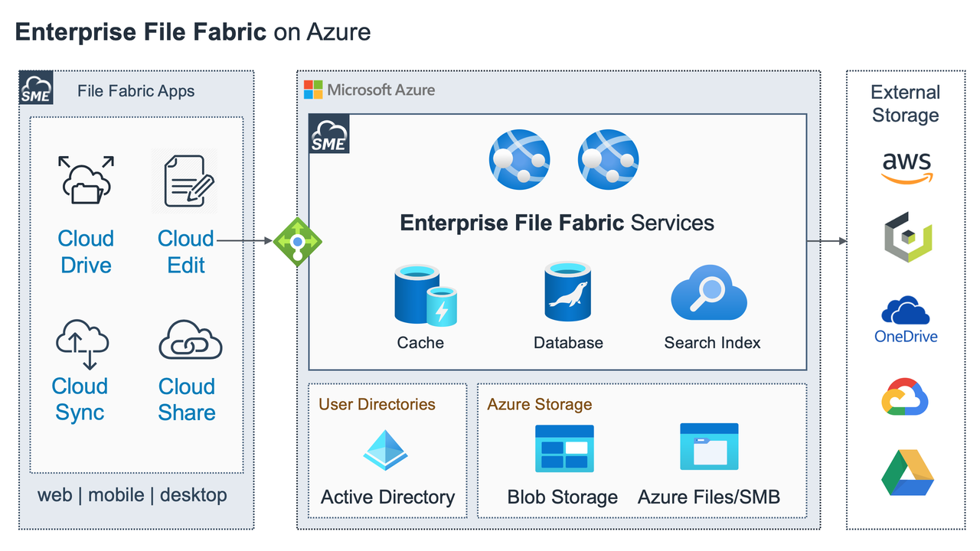Select the Cloud Drive folder icon
Viewport: 980px width, 551px height.
(x=86, y=180)
